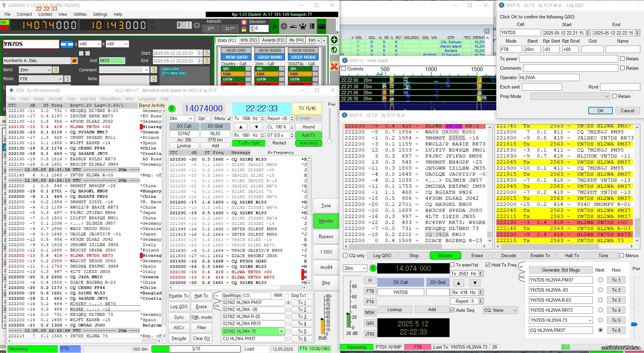Open the Log4OM Contest menu

[45, 14]
